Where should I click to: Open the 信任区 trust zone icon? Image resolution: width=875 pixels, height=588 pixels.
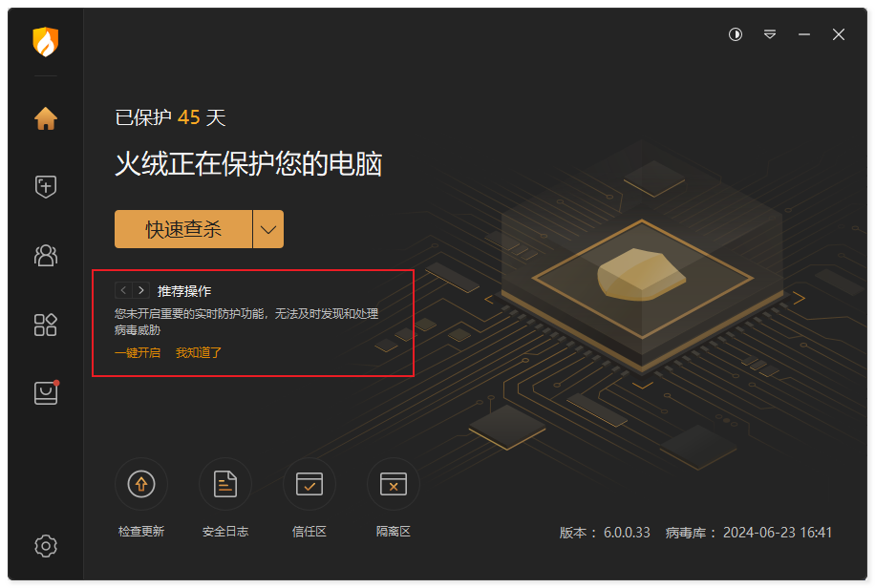pyautogui.click(x=309, y=484)
